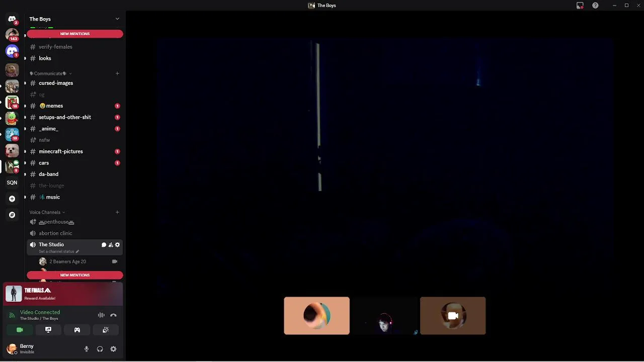Image resolution: width=644 pixels, height=362 pixels.
Task: Open the baby face server icon
Action: [12, 70]
